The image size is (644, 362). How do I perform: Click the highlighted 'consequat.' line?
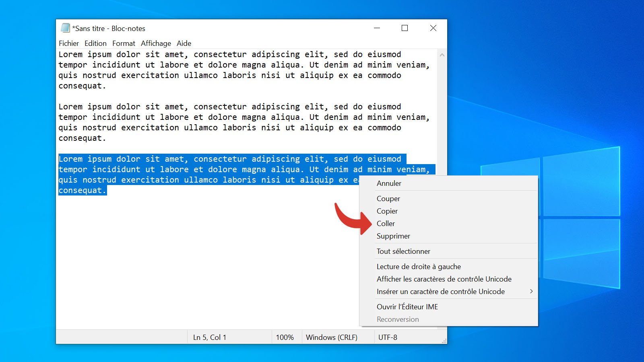82,190
